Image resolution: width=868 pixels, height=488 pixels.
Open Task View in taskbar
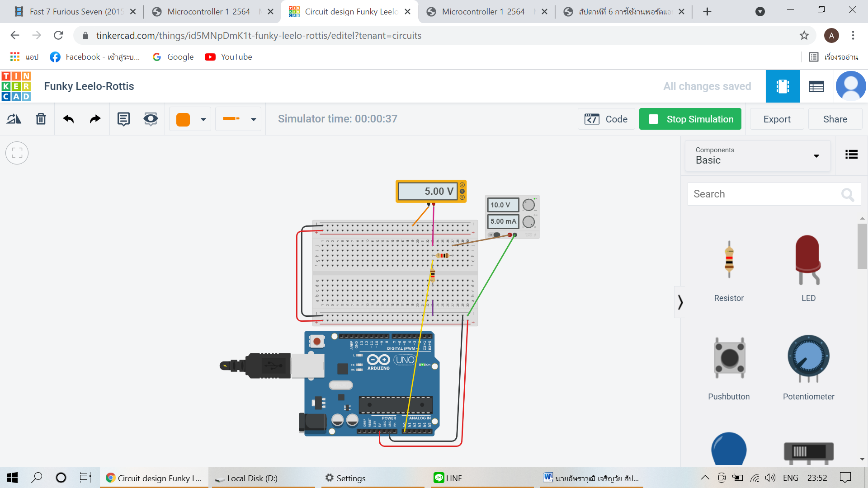coord(85,478)
